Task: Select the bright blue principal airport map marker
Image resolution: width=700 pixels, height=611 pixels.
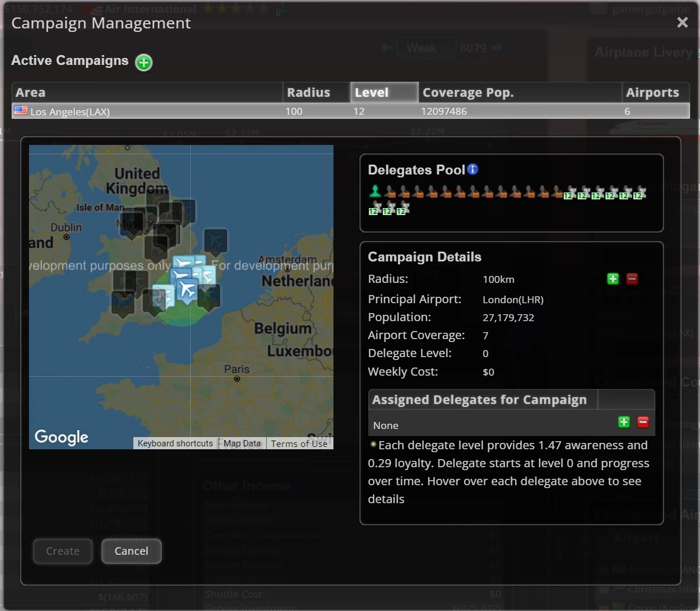Action: tap(187, 290)
